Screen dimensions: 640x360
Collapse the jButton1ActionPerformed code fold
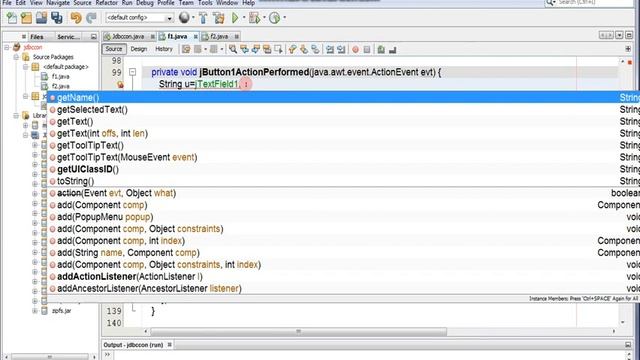133,72
